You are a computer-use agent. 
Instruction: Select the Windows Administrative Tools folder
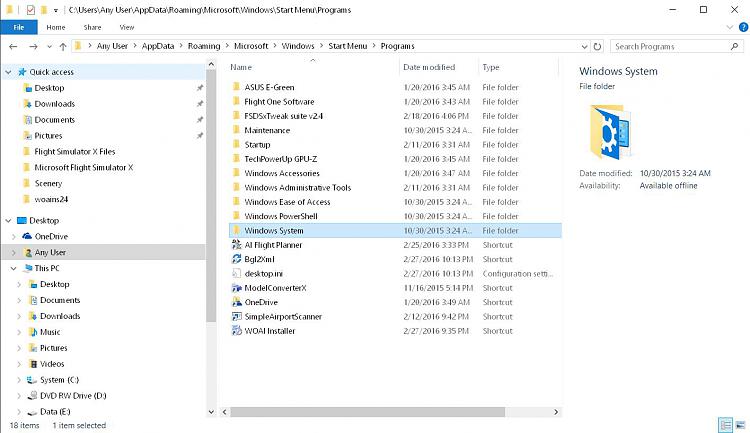coord(395,188)
